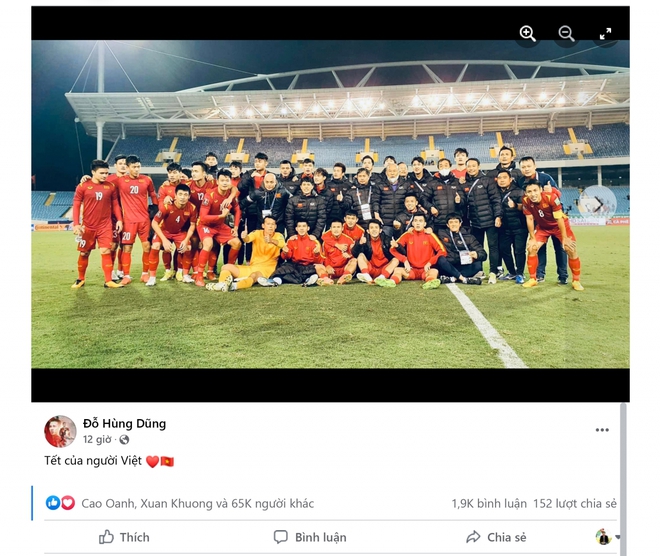Viewport: 660px width, 556px height.
Task: Open the three-dot post options menu
Action: [x=602, y=430]
